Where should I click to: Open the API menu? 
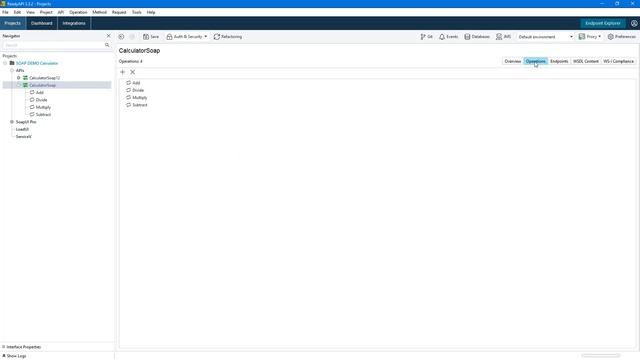point(61,12)
